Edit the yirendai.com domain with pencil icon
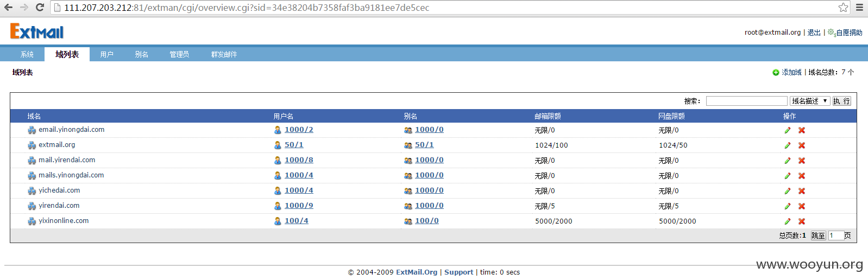The image size is (868, 280). (x=788, y=206)
